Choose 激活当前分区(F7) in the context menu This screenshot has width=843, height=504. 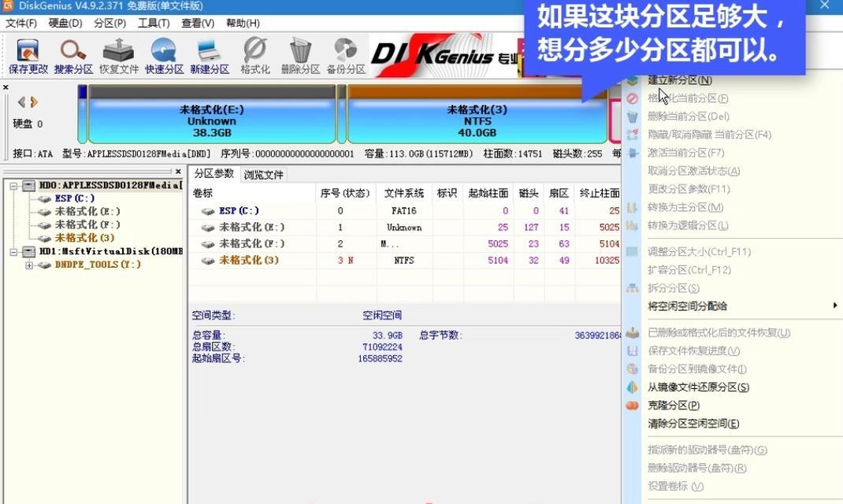tap(685, 153)
